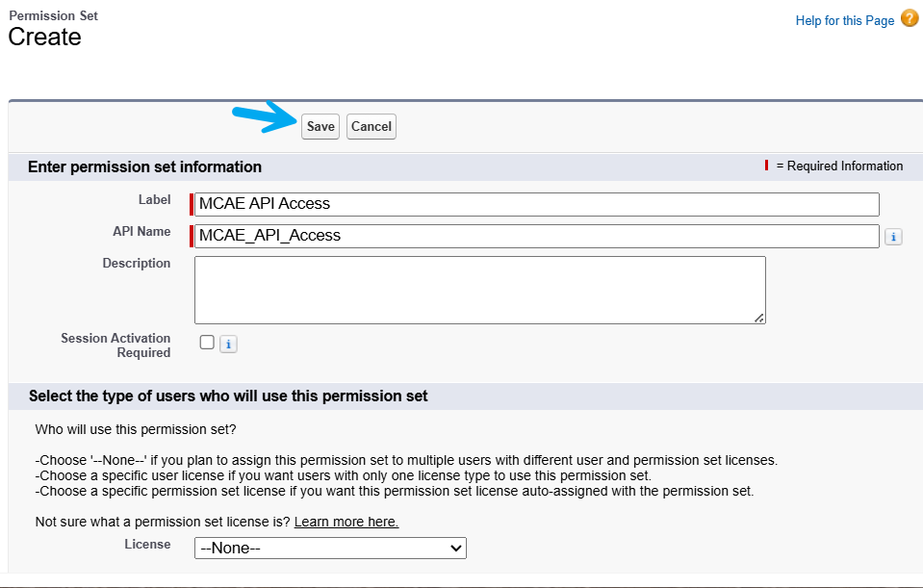Click the orange help question mark icon
The width and height of the screenshot is (923, 588).
(x=910, y=18)
